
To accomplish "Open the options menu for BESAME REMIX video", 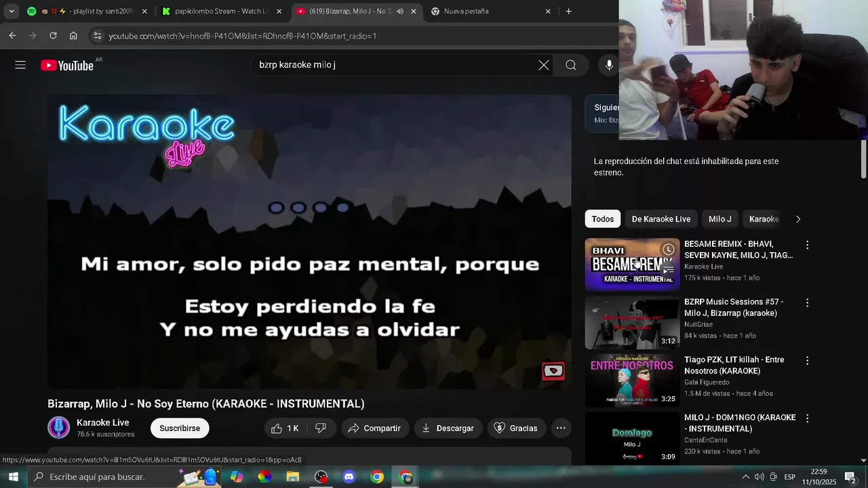I will click(807, 245).
